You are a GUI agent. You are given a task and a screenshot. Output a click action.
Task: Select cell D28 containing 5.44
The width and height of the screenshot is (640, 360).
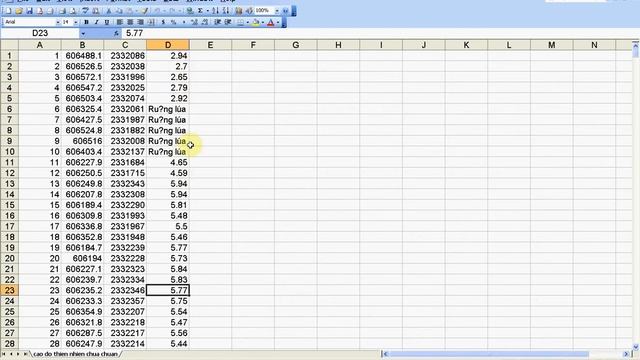[168, 344]
